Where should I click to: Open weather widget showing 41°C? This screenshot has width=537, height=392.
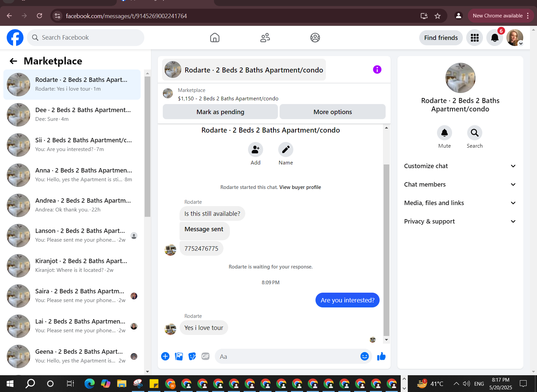[430, 384]
